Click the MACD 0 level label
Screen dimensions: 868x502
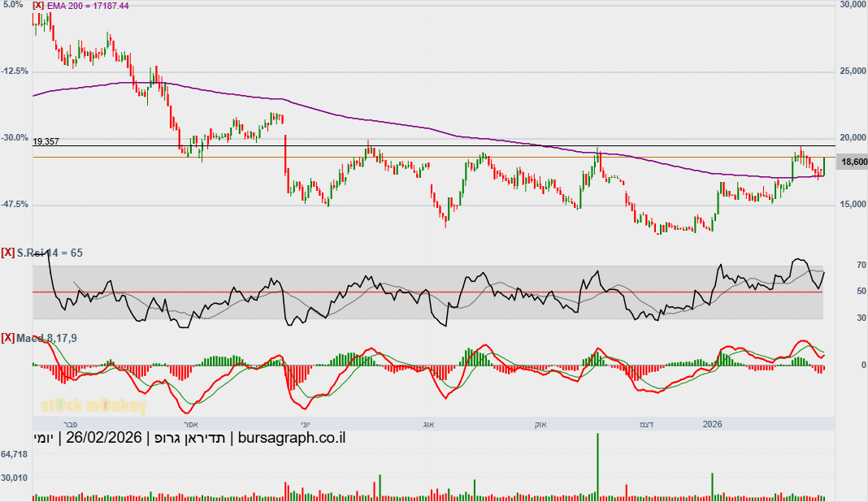(x=864, y=366)
